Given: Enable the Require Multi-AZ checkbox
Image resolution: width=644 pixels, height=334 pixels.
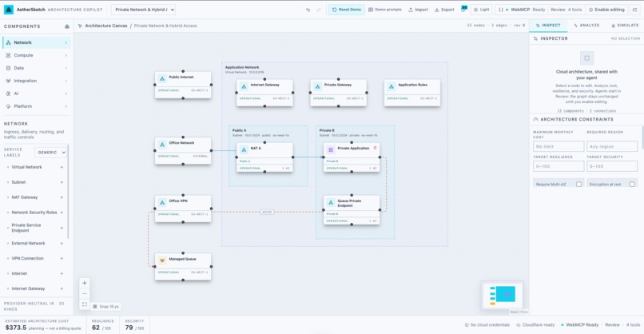Looking at the screenshot, I should 578,184.
